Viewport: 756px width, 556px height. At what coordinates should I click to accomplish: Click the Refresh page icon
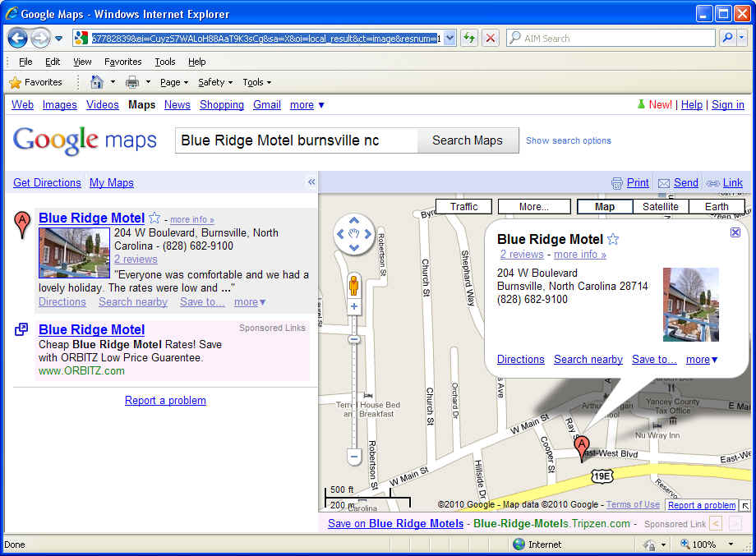click(x=469, y=38)
